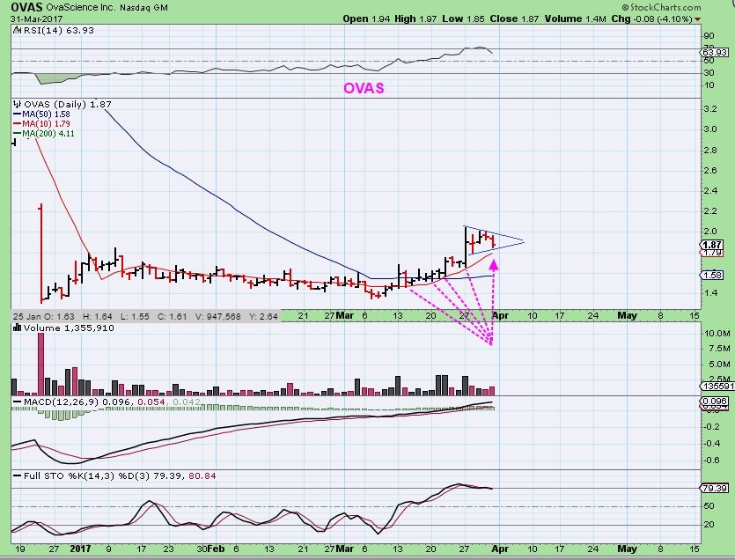Viewport: 735px width, 560px height.
Task: Click the 2.4 price axis label
Action: click(710, 190)
